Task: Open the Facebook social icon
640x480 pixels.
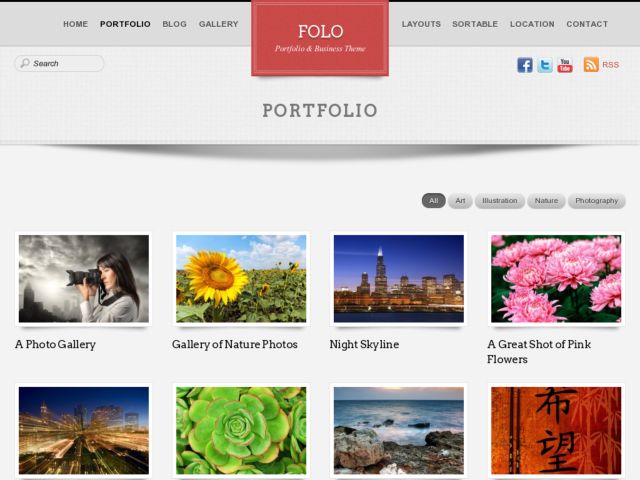Action: [x=525, y=65]
